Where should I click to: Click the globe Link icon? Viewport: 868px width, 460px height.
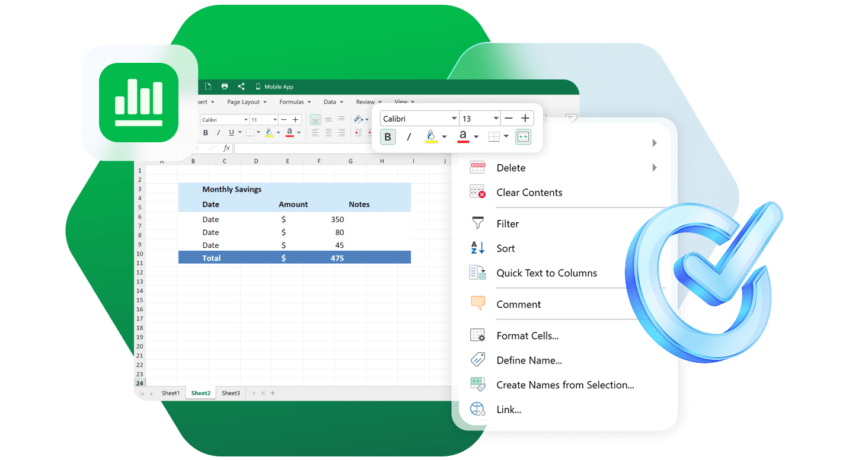pyautogui.click(x=477, y=409)
